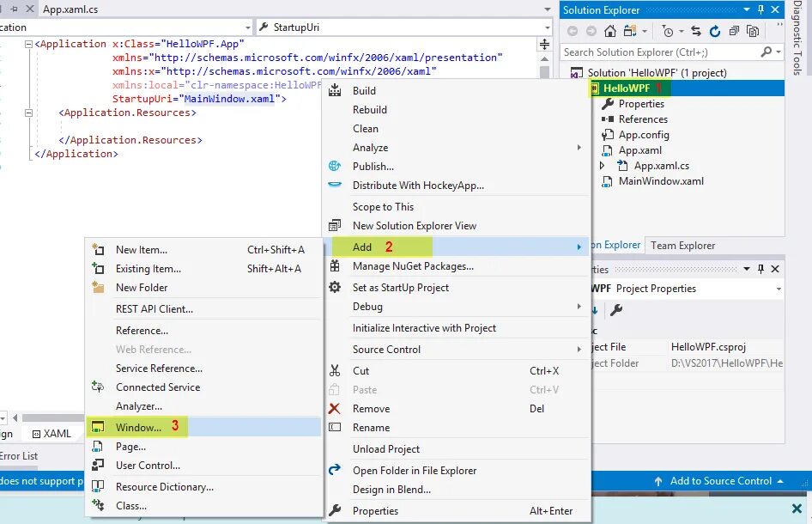The width and height of the screenshot is (812, 524).
Task: Select MainWindow.xaml in Solution Explorer
Action: click(x=661, y=181)
